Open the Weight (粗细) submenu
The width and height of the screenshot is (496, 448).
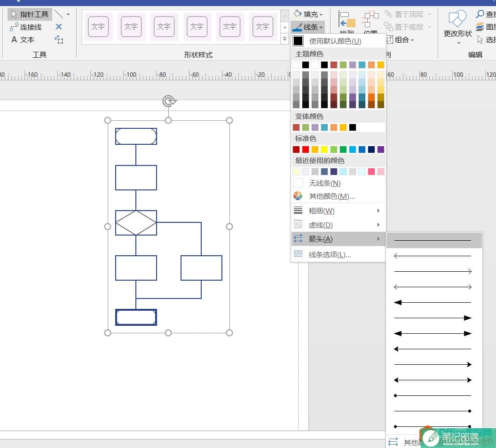click(339, 211)
